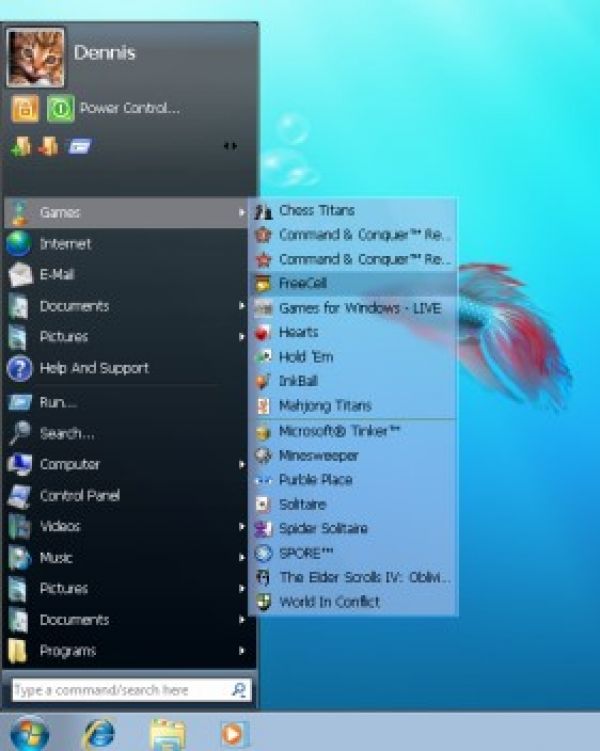Click the green power button icon
Screen dimensions: 600x751
[60, 109]
